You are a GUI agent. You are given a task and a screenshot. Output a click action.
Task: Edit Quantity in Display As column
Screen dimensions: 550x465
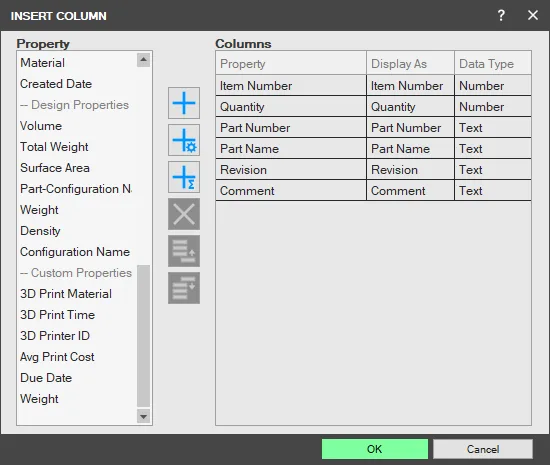(x=410, y=107)
